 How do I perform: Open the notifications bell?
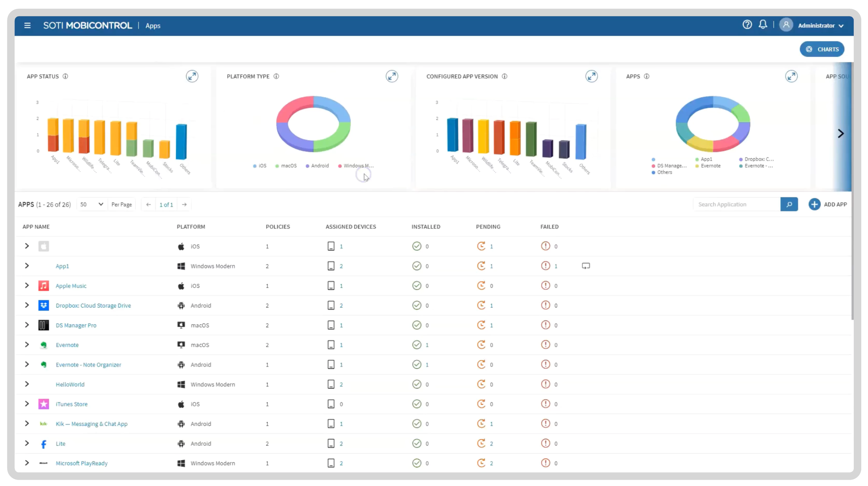coord(763,25)
